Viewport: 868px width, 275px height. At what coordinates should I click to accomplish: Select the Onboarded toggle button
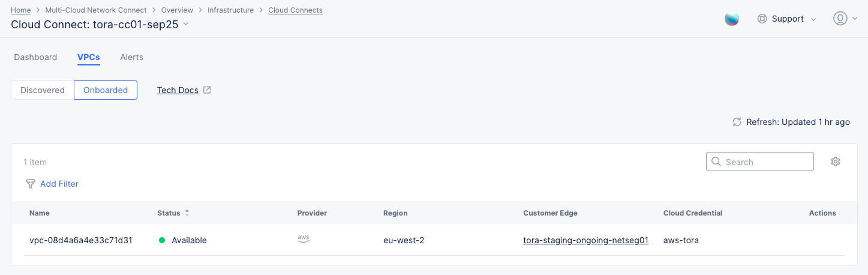point(106,90)
